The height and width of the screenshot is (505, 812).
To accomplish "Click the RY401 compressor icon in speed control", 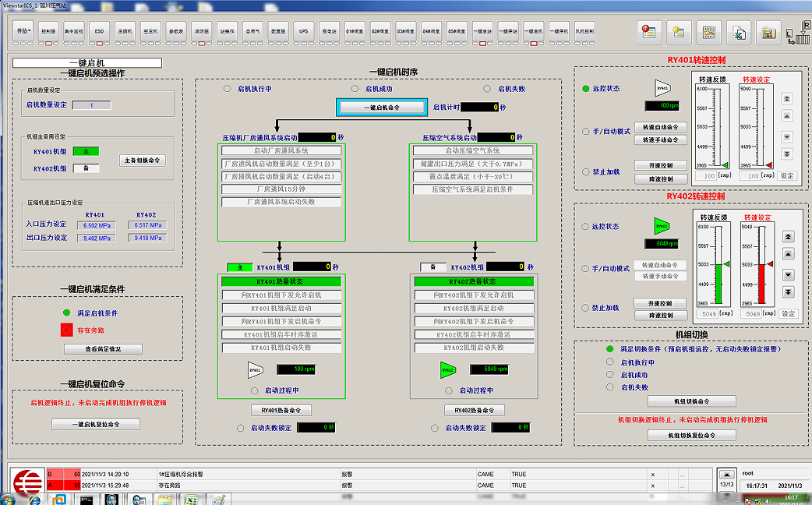I will click(662, 88).
